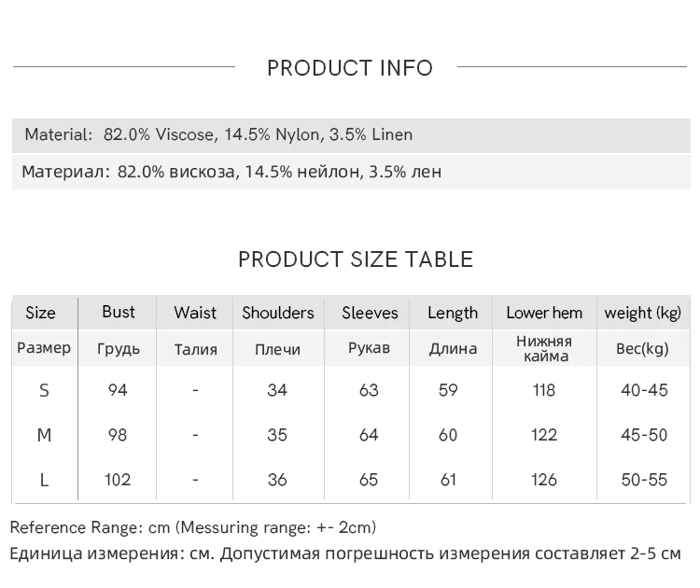Click the Length column header
Screen dimensions: 700x588
point(453,313)
